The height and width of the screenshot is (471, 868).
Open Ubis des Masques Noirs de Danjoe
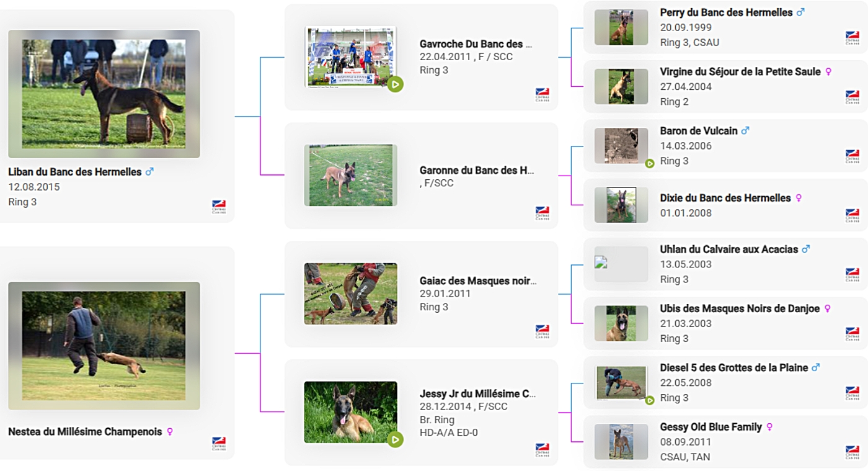tap(740, 308)
